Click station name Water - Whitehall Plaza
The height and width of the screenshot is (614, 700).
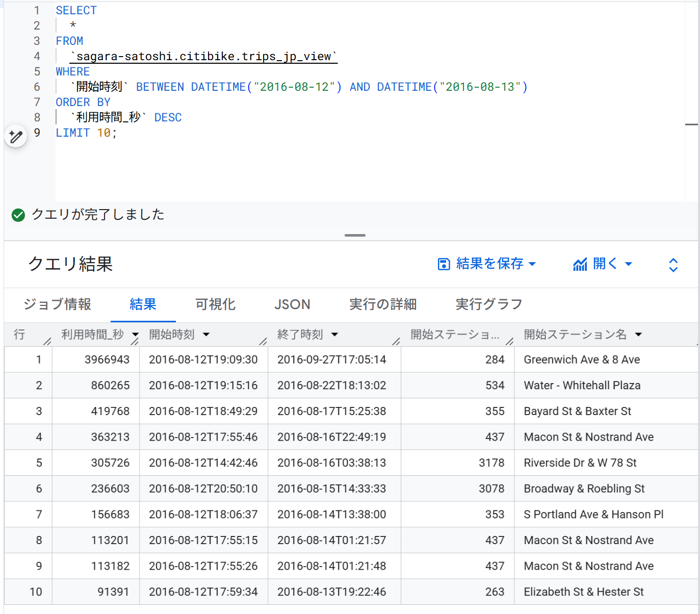click(x=582, y=386)
